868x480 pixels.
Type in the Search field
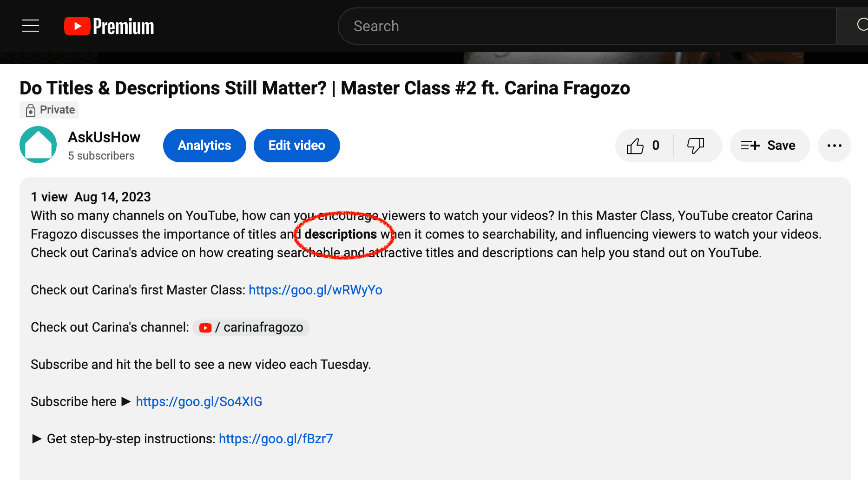coord(585,26)
